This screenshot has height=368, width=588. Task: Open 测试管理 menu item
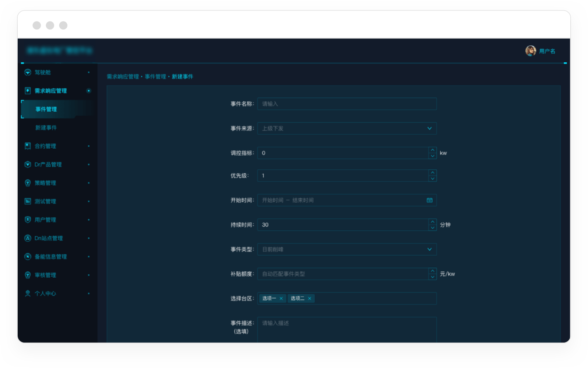pos(57,201)
